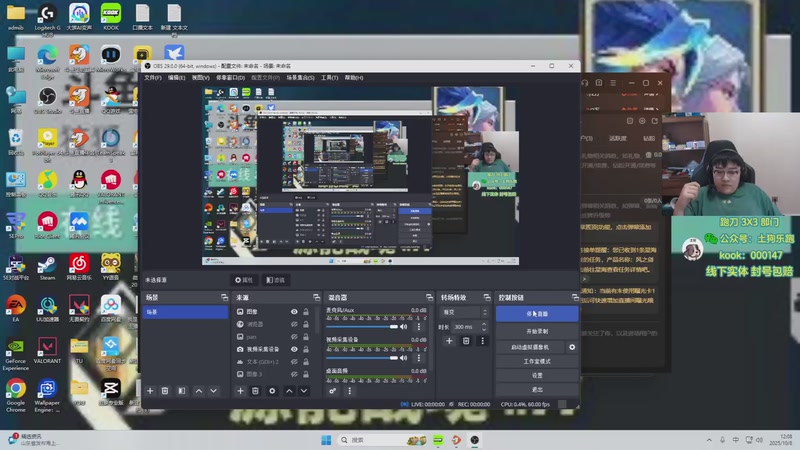Hide the 视频采集设备 source with its eye icon
Screen dimensions: 800x450
point(294,349)
